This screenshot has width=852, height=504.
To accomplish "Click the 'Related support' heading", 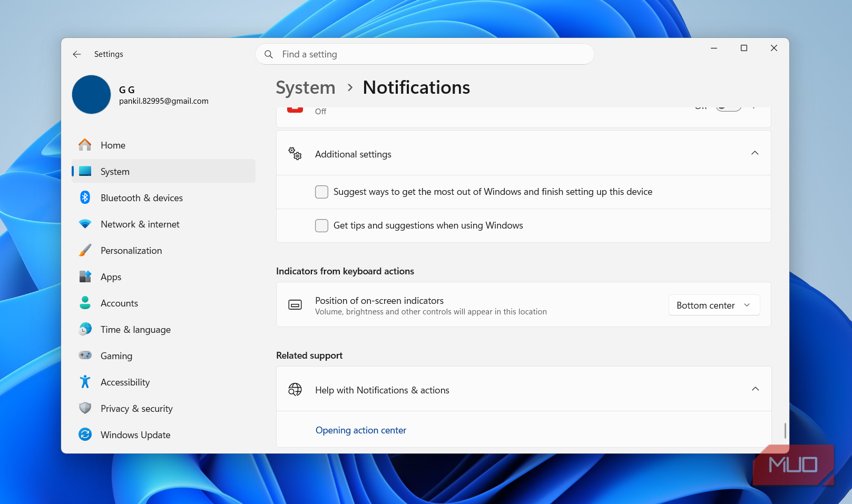I will tap(309, 355).
